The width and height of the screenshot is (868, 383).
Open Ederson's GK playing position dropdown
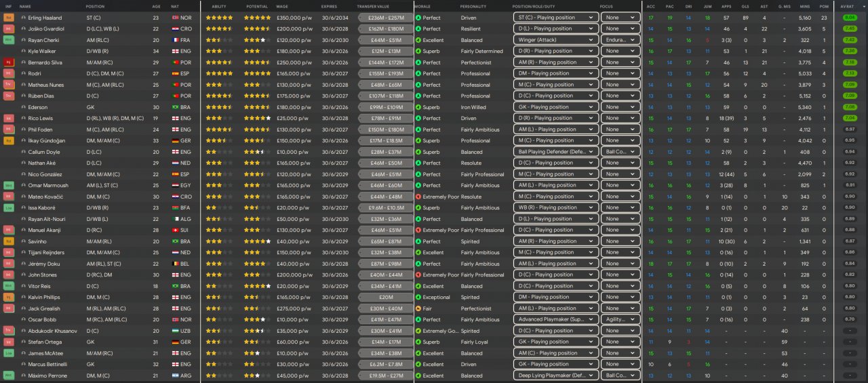tap(555, 107)
